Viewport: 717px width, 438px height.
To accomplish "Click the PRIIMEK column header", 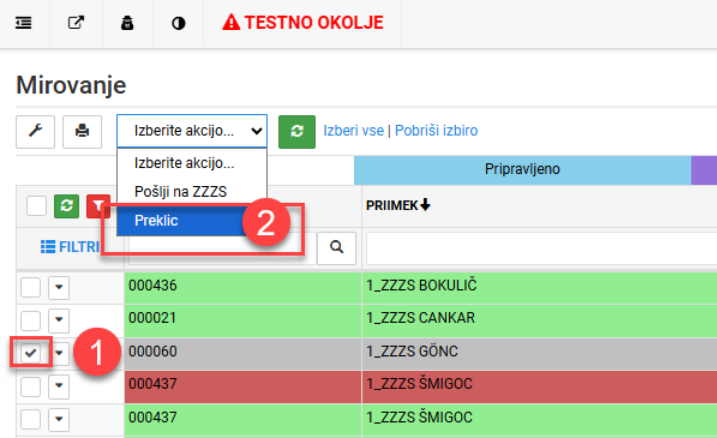I will click(x=392, y=205).
